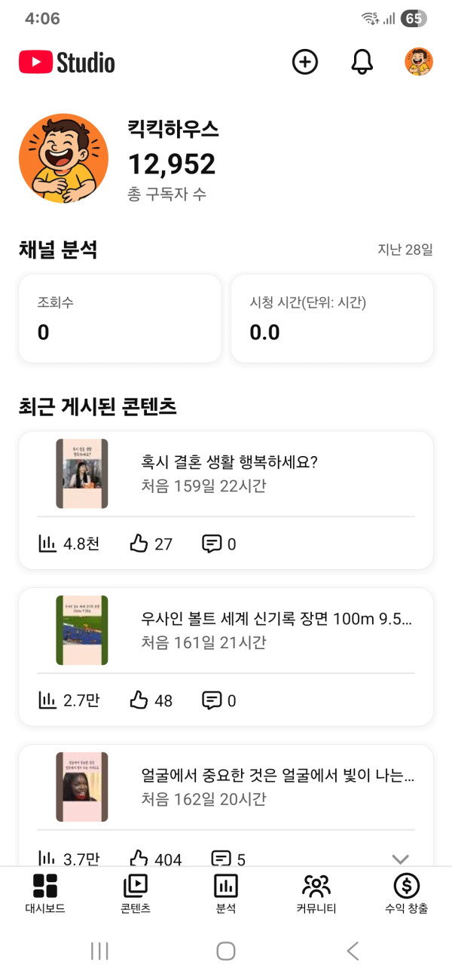Tap views chart icon on marriage video
This screenshot has height=980, width=452.
47,544
